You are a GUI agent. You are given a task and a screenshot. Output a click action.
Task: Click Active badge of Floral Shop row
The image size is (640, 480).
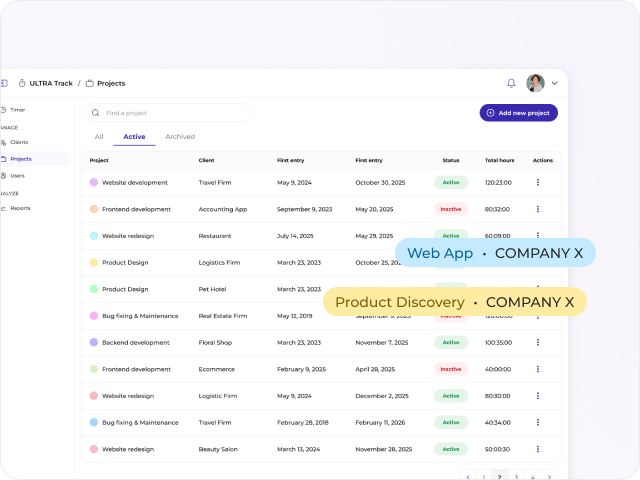(451, 342)
